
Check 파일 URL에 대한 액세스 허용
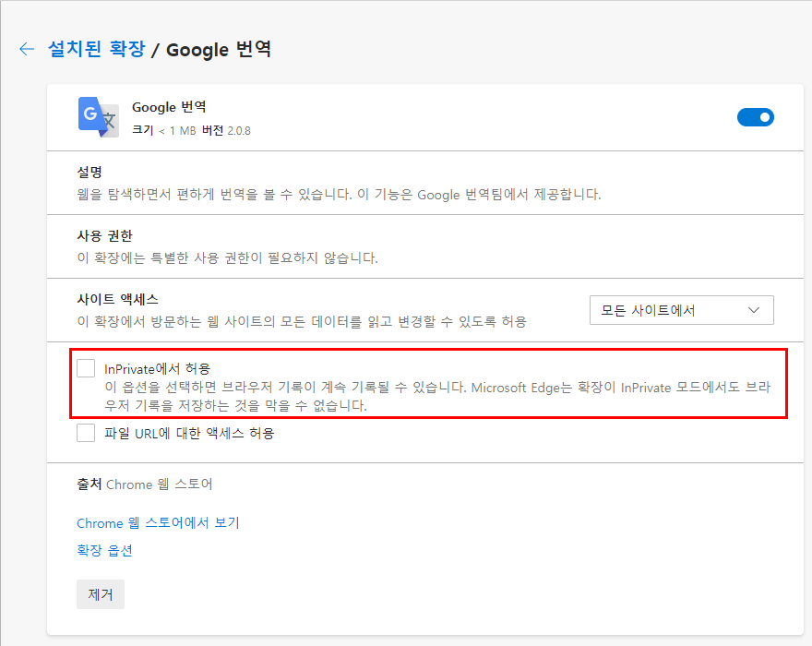coord(86,433)
